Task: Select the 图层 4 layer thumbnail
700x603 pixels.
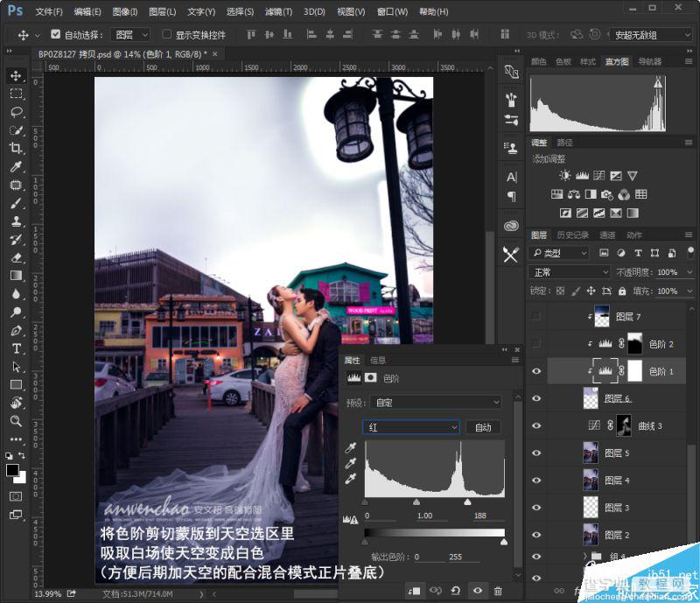Action: (591, 480)
